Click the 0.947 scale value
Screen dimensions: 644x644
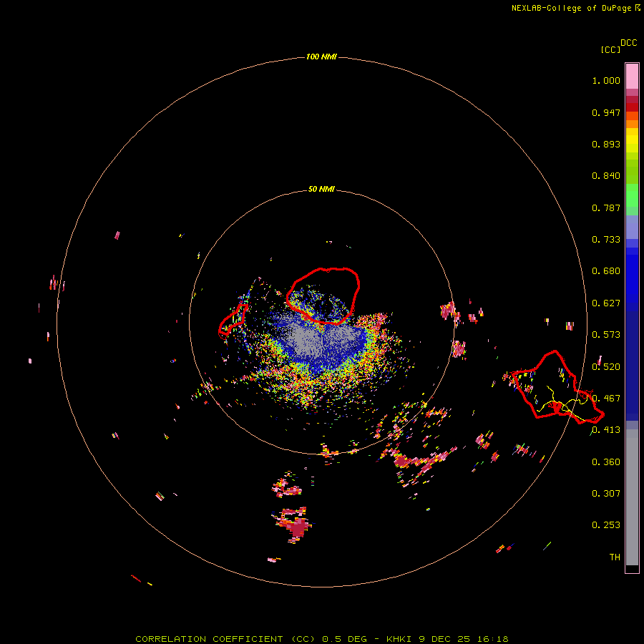(606, 112)
